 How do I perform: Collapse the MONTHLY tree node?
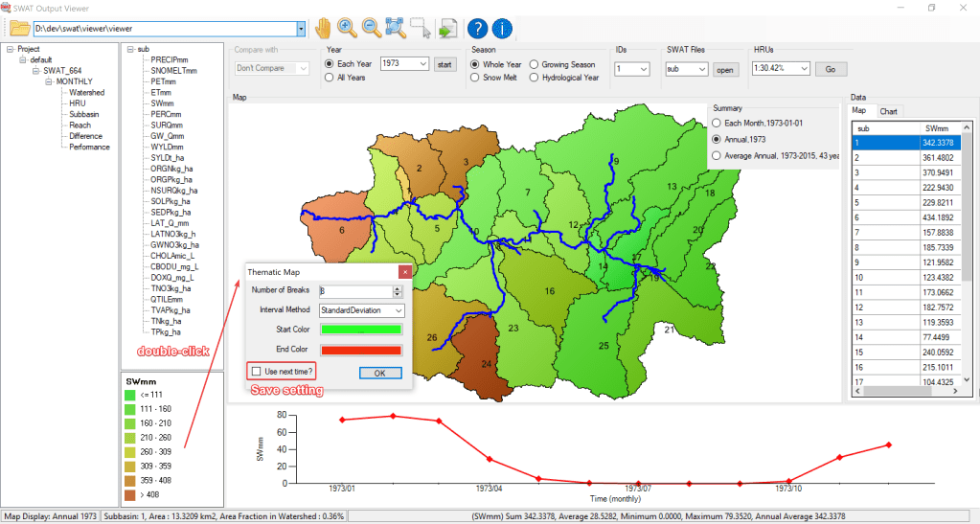coord(49,81)
